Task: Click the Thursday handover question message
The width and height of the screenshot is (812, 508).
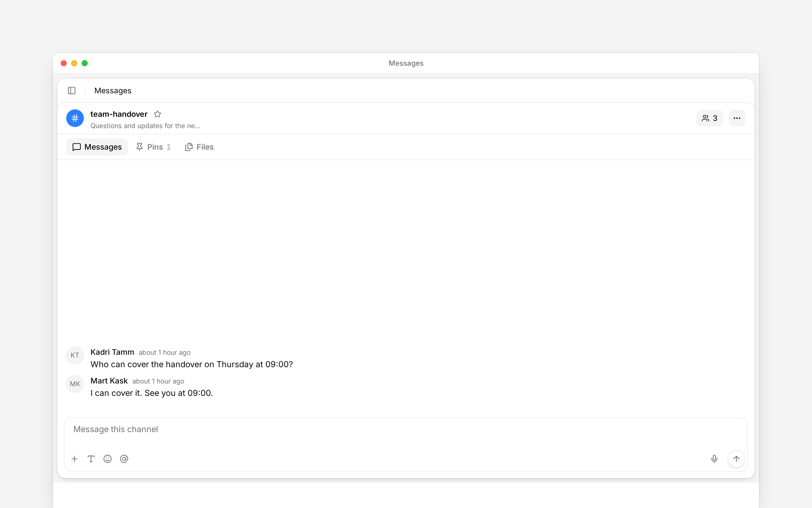Action: [x=192, y=364]
